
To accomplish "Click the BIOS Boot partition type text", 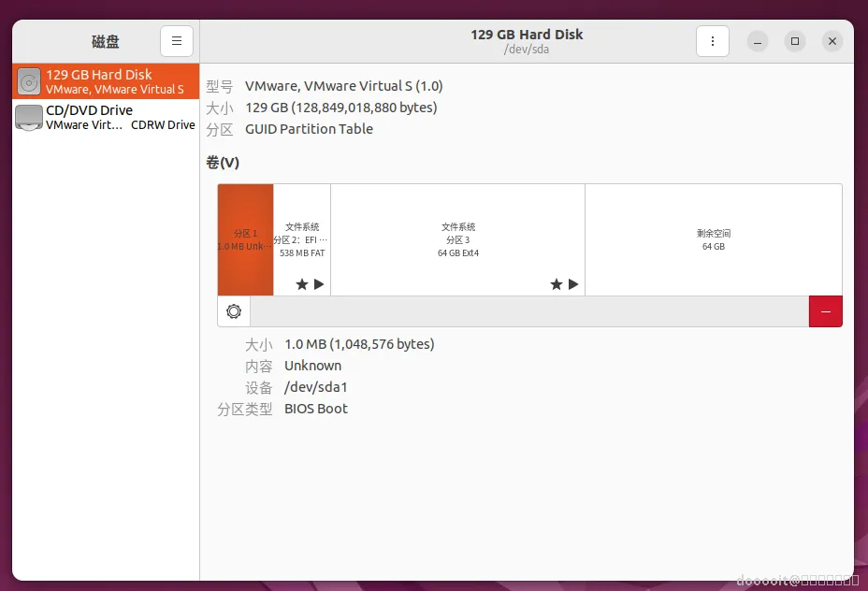I will point(316,409).
